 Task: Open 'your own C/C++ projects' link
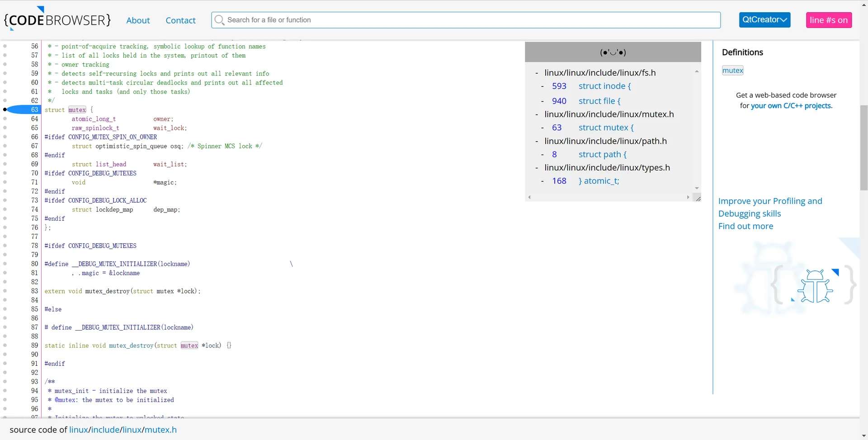tap(791, 106)
